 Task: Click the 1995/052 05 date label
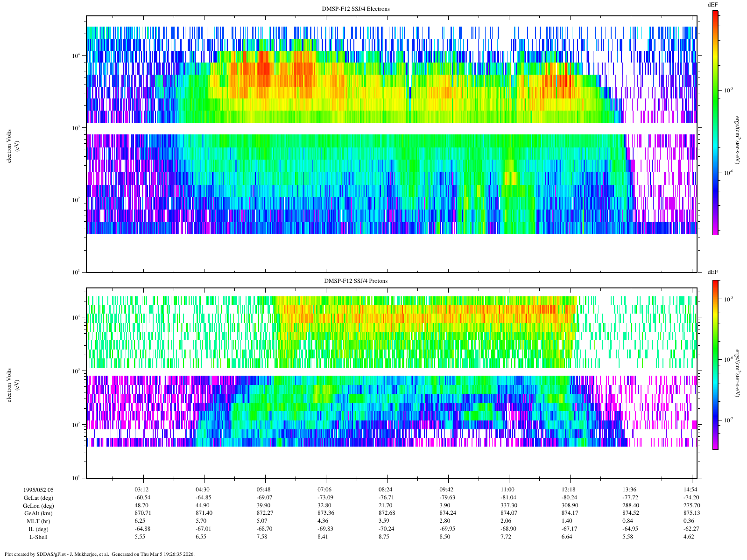tap(38, 490)
